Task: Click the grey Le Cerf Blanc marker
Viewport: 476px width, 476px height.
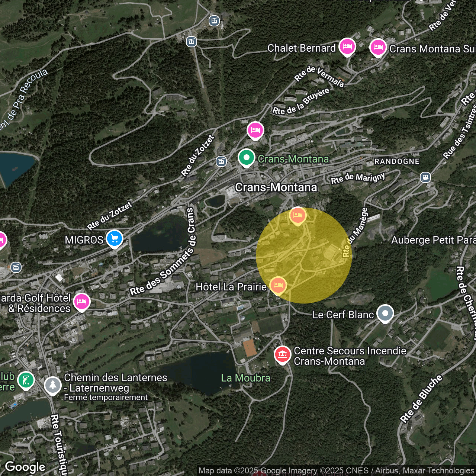Action: coord(385,313)
